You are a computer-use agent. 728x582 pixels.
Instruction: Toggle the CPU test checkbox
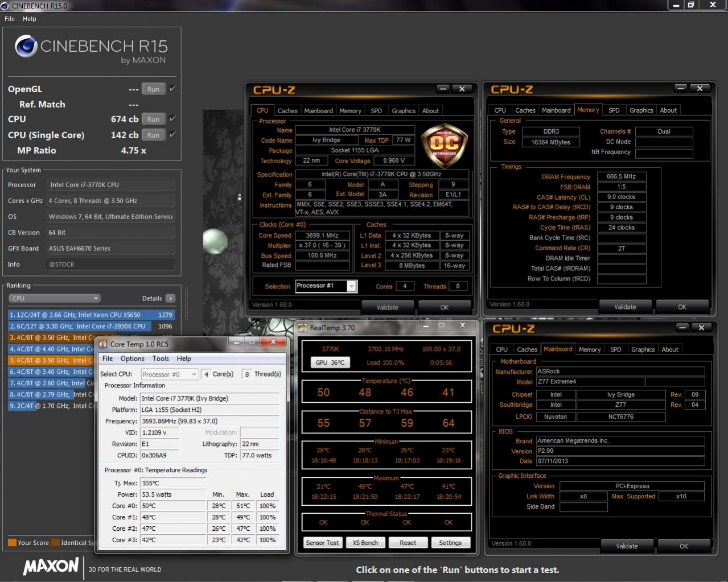(172, 118)
